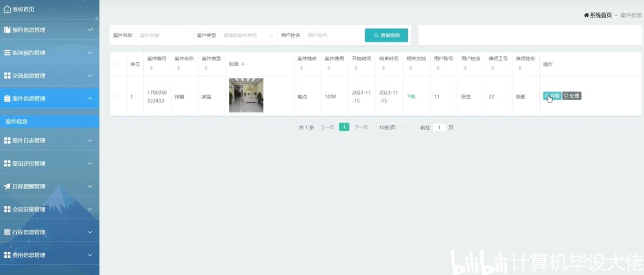
Task: Tick the checkbox for row 1
Action: [x=116, y=97]
